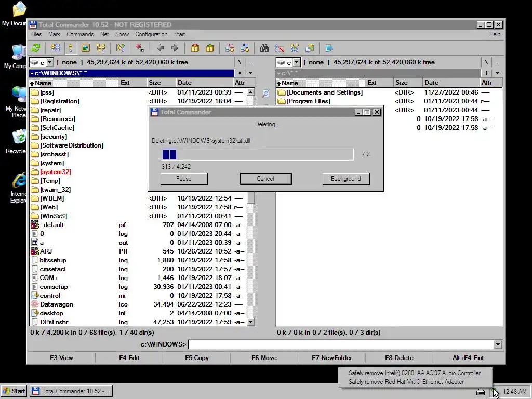
Task: Click the deletion progress bar
Action: tap(258, 154)
